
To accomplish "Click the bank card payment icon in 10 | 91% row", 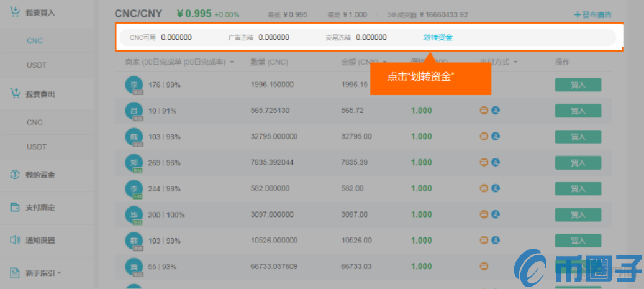I will 484,111.
